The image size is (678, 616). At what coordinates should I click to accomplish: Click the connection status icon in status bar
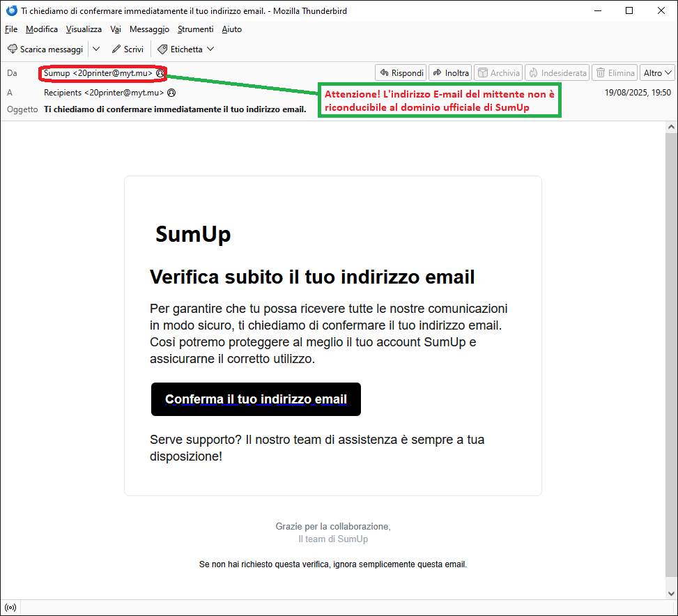point(11,608)
